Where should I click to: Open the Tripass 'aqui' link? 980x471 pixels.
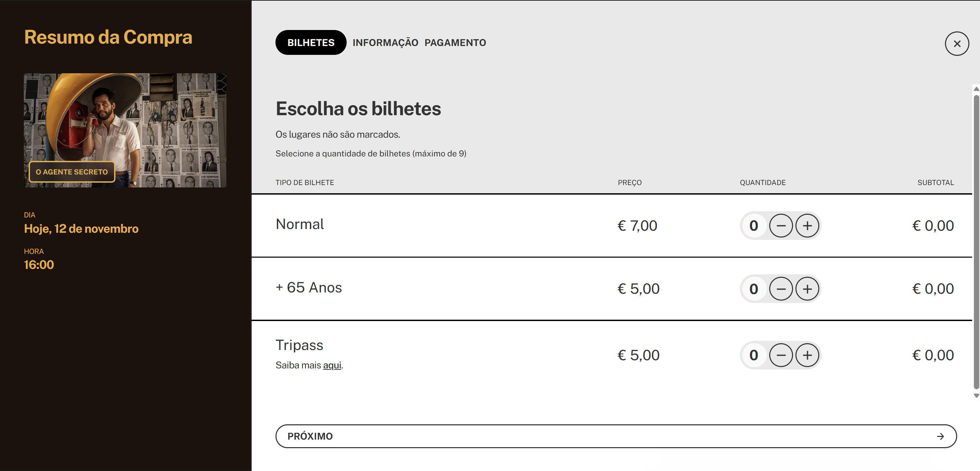(x=332, y=366)
